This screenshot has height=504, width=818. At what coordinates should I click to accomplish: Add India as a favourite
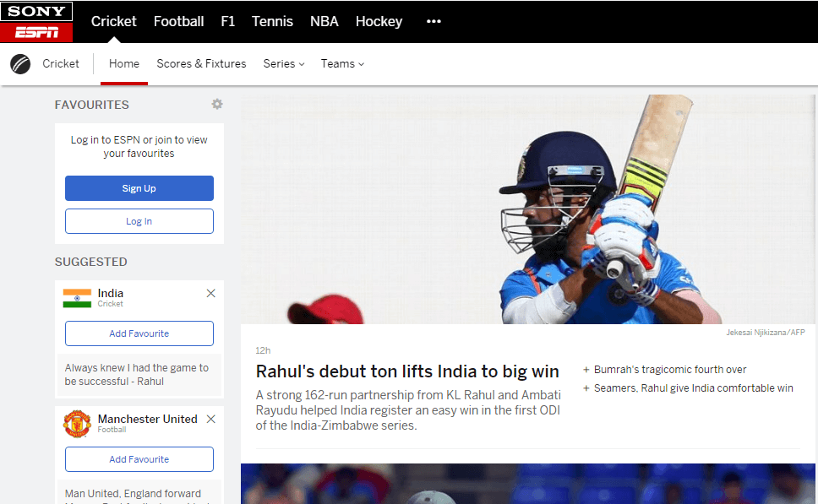point(139,333)
